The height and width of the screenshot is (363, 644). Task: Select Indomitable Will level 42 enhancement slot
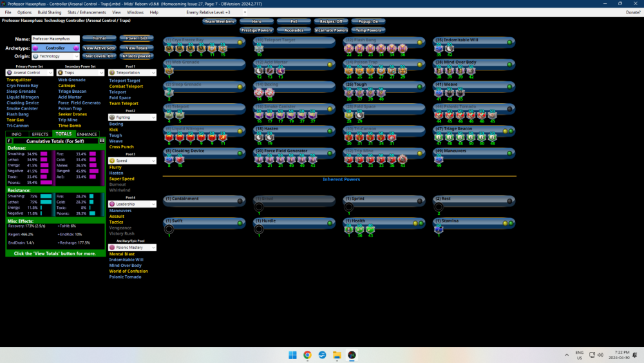point(450,48)
